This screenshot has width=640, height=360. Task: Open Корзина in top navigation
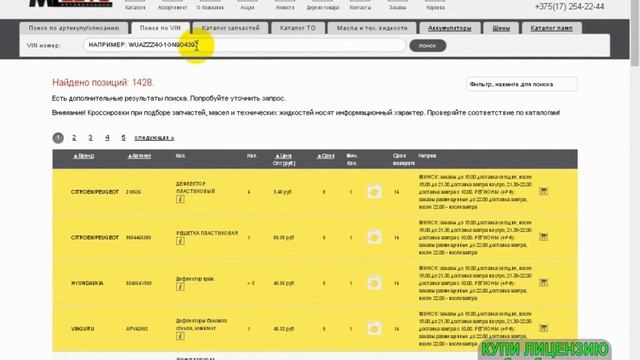click(435, 7)
